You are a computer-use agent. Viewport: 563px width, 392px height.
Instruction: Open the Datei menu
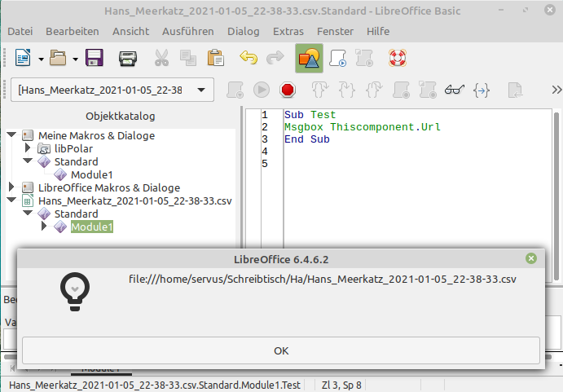[20, 32]
